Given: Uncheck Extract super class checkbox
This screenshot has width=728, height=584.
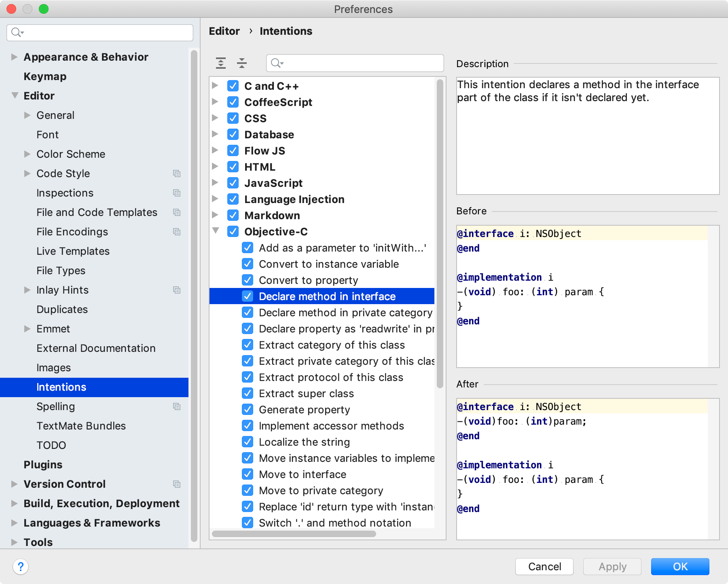Looking at the screenshot, I should (x=248, y=393).
